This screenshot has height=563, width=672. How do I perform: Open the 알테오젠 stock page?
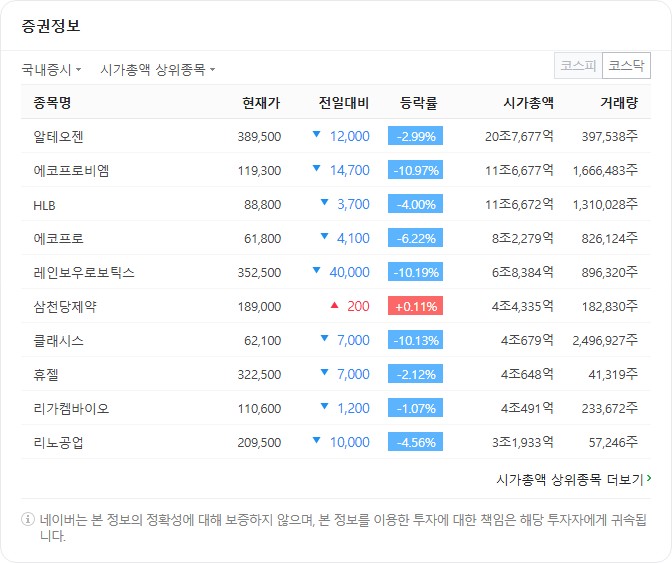[59, 136]
